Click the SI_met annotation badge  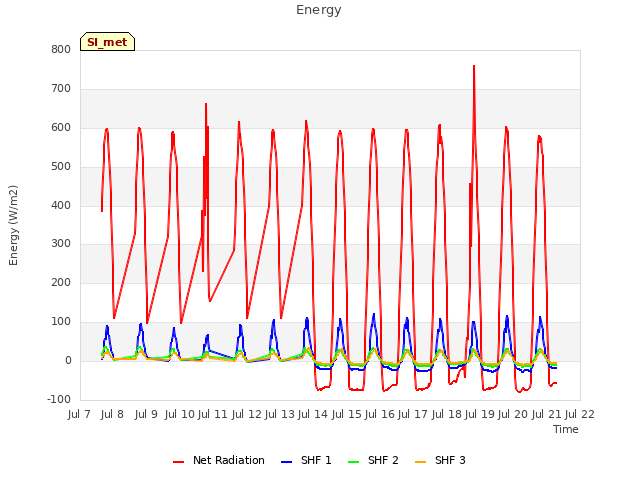(x=107, y=42)
